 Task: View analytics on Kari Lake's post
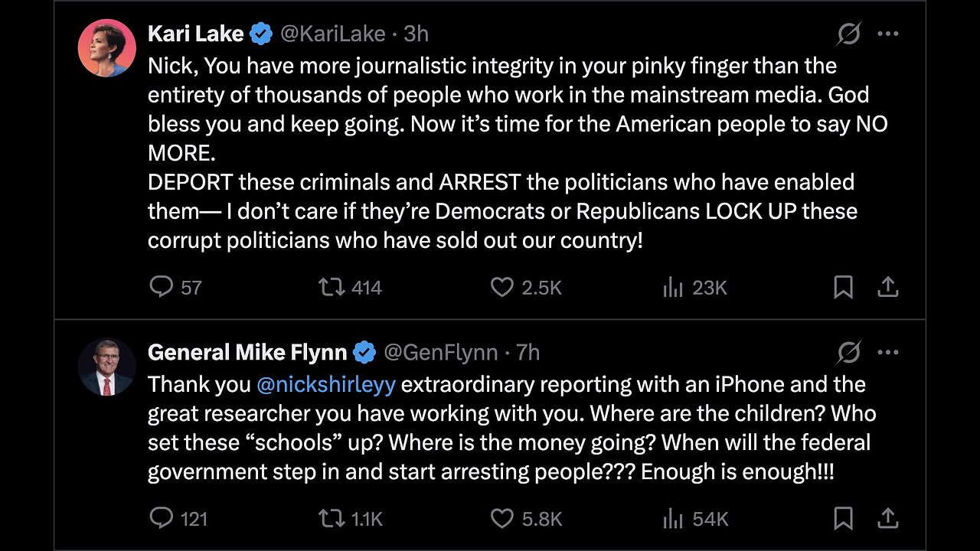673,287
